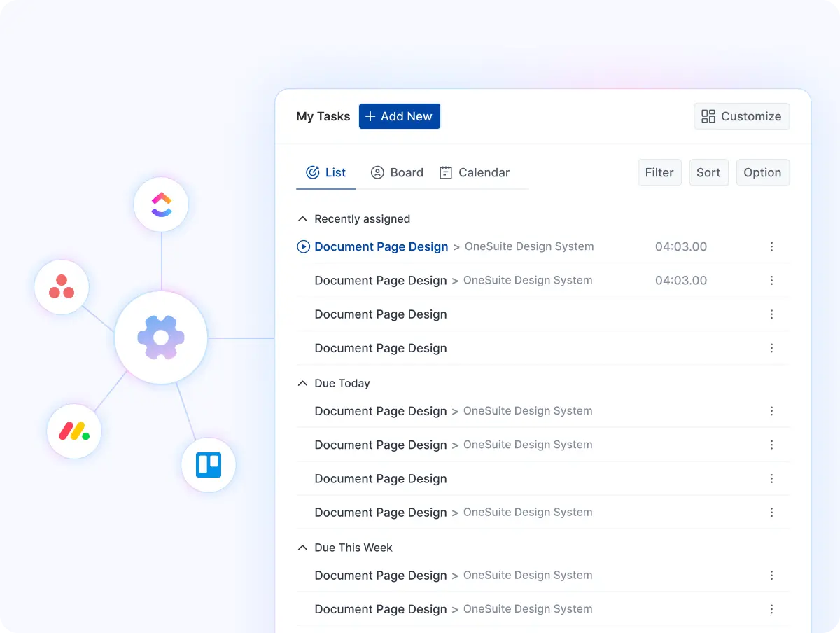The height and width of the screenshot is (633, 840).
Task: Open kebab menu of Due Today task lacking breadcrumb
Action: tap(772, 478)
